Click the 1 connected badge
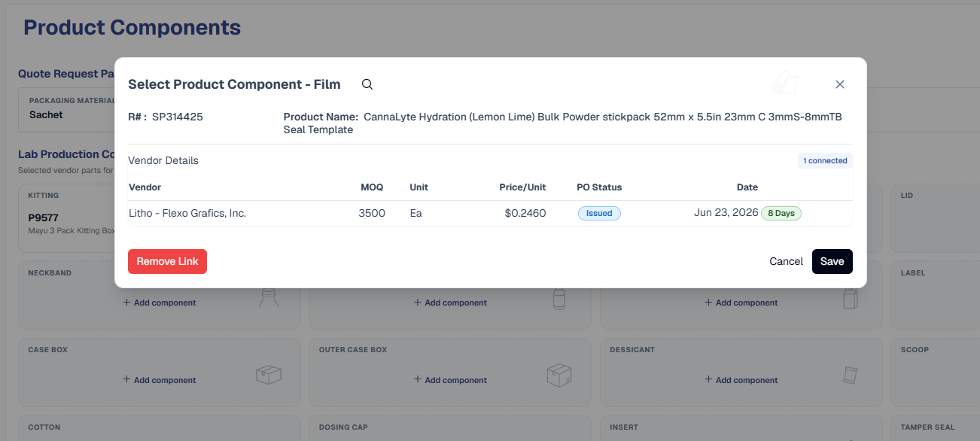Image resolution: width=980 pixels, height=441 pixels. (825, 160)
